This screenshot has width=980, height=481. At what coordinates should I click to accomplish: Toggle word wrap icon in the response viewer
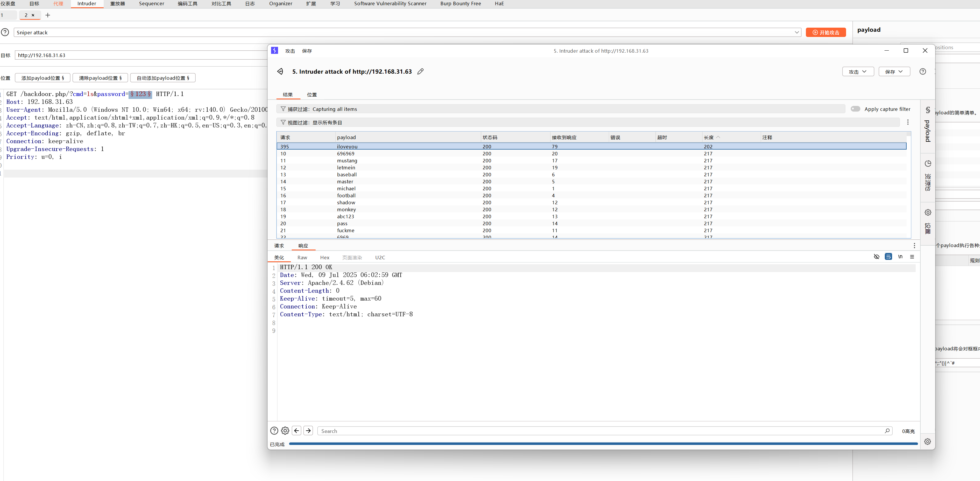(888, 257)
